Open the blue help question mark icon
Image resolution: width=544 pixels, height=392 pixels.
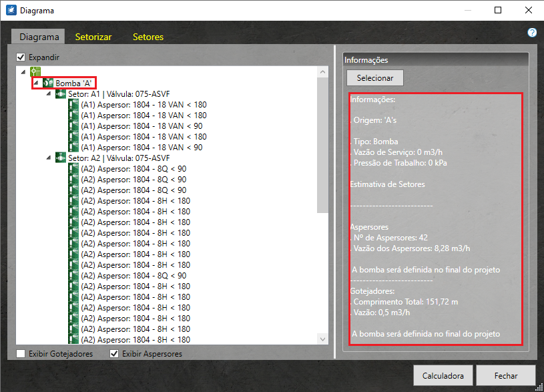[x=532, y=32]
